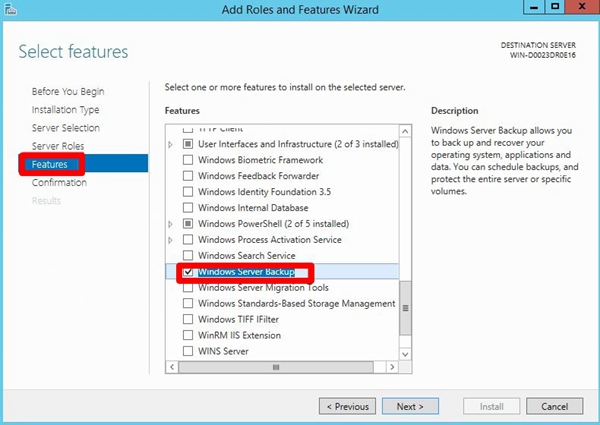Expand the Windows PowerShell feature tree

pyautogui.click(x=171, y=224)
